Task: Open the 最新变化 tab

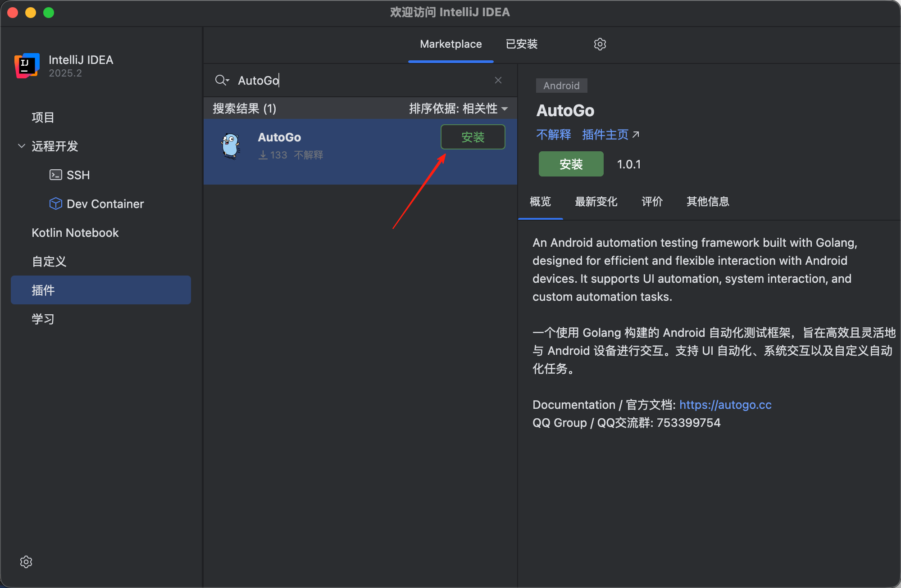Action: pyautogui.click(x=596, y=201)
